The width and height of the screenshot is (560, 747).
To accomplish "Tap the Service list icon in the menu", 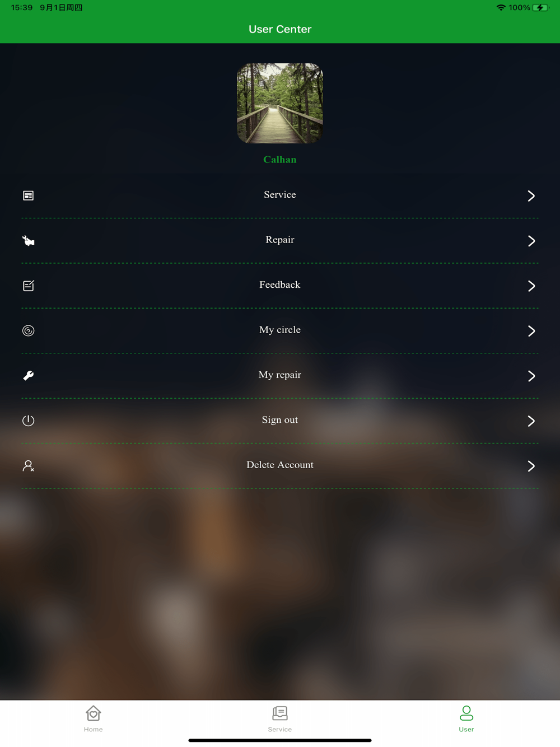I will click(x=28, y=195).
